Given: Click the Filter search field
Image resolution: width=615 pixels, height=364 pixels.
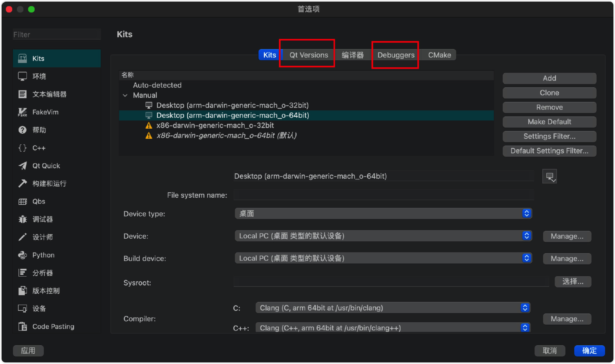Looking at the screenshot, I should pos(57,35).
